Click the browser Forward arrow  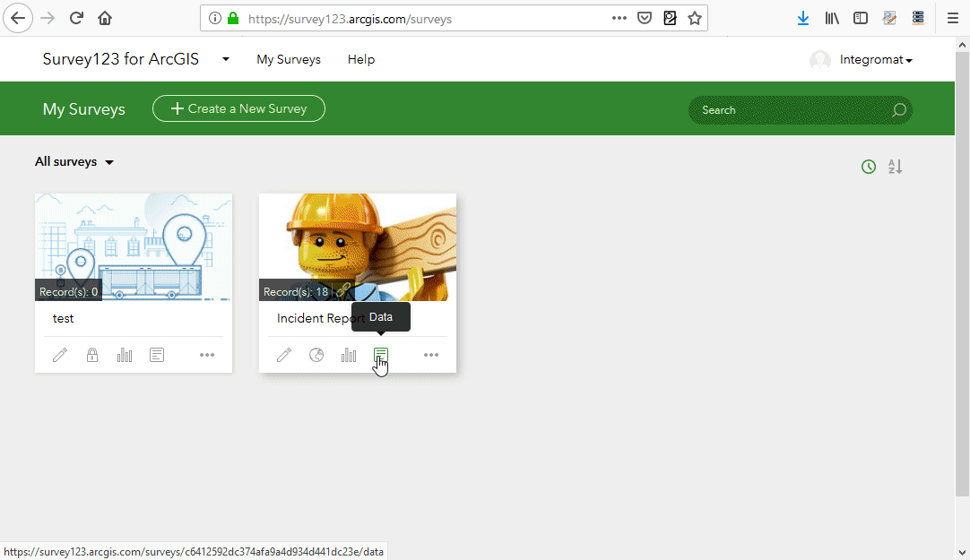pyautogui.click(x=48, y=18)
